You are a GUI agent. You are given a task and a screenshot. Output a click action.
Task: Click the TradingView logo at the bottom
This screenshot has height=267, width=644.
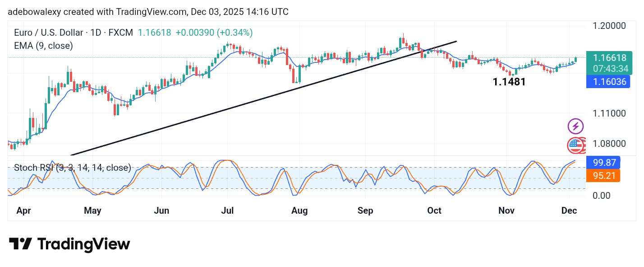pyautogui.click(x=69, y=244)
